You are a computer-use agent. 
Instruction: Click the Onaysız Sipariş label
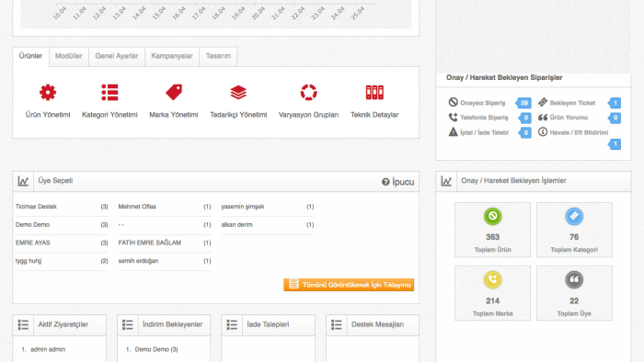[483, 103]
